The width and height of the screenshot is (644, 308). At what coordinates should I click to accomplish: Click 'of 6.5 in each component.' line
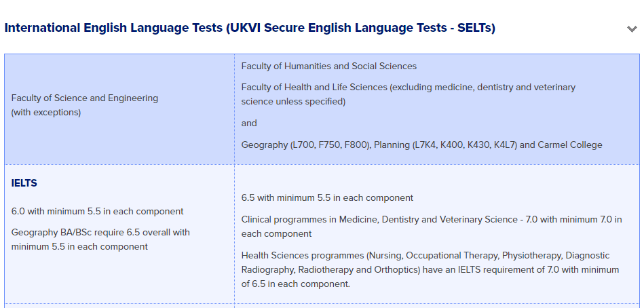click(296, 284)
